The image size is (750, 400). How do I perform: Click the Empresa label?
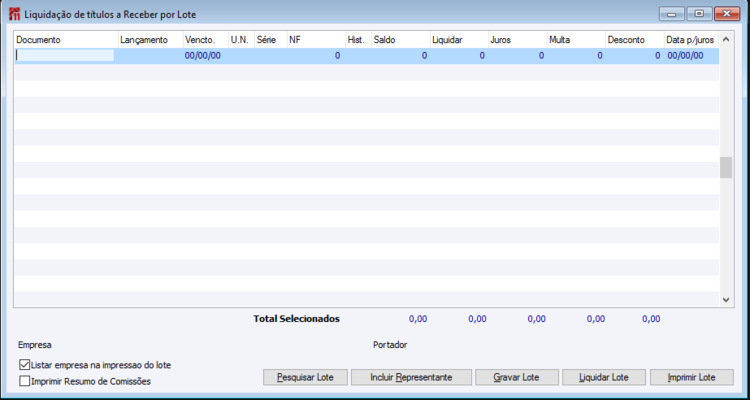35,344
